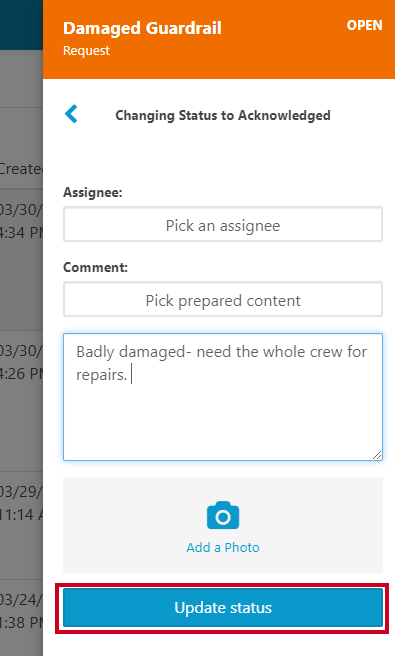The height and width of the screenshot is (656, 395).
Task: Click the Update status button
Action: tap(223, 607)
